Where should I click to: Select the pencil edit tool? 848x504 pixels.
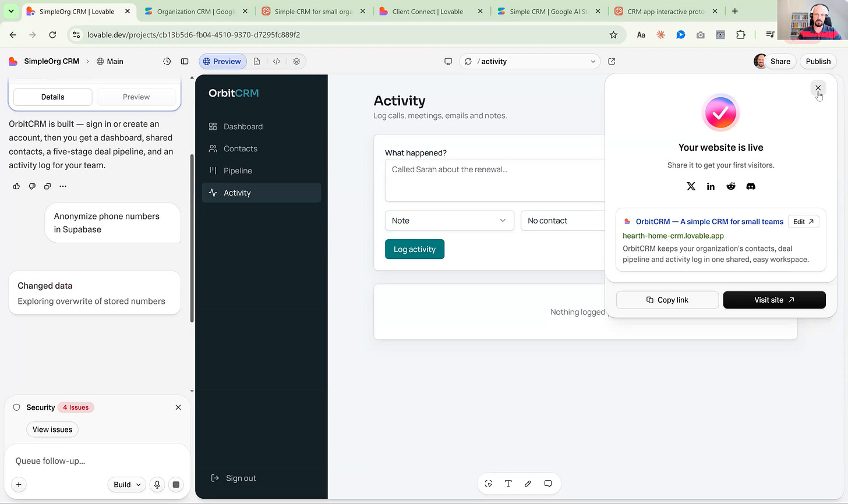(x=528, y=484)
